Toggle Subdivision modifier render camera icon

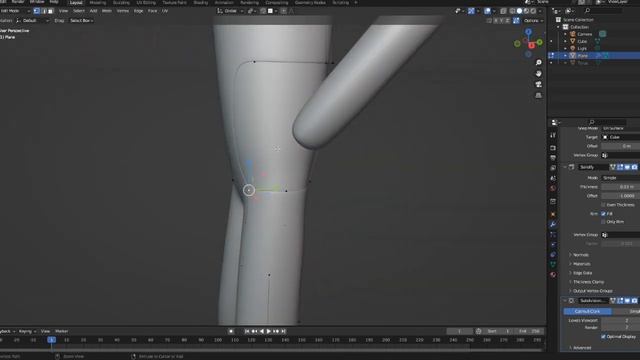pyautogui.click(x=634, y=301)
